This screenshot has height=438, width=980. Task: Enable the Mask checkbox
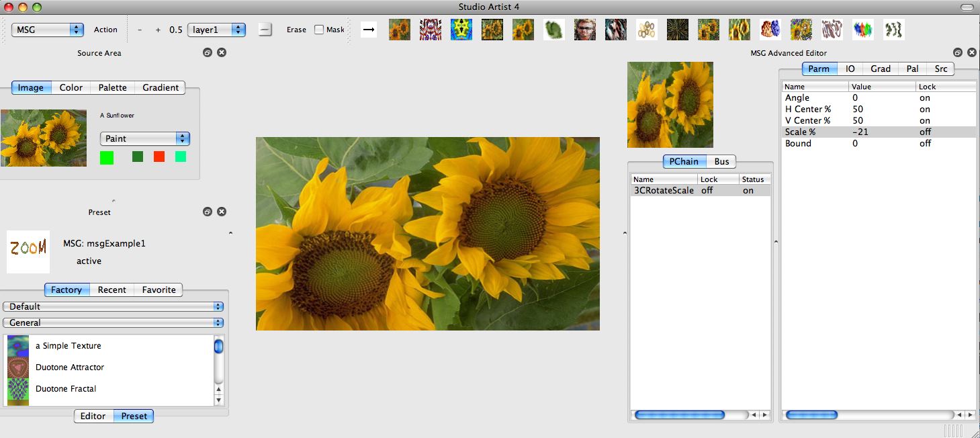[319, 30]
